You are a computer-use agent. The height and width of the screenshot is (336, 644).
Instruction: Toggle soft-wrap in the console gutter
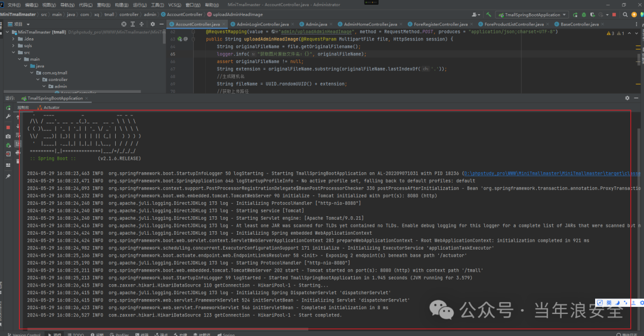[18, 135]
